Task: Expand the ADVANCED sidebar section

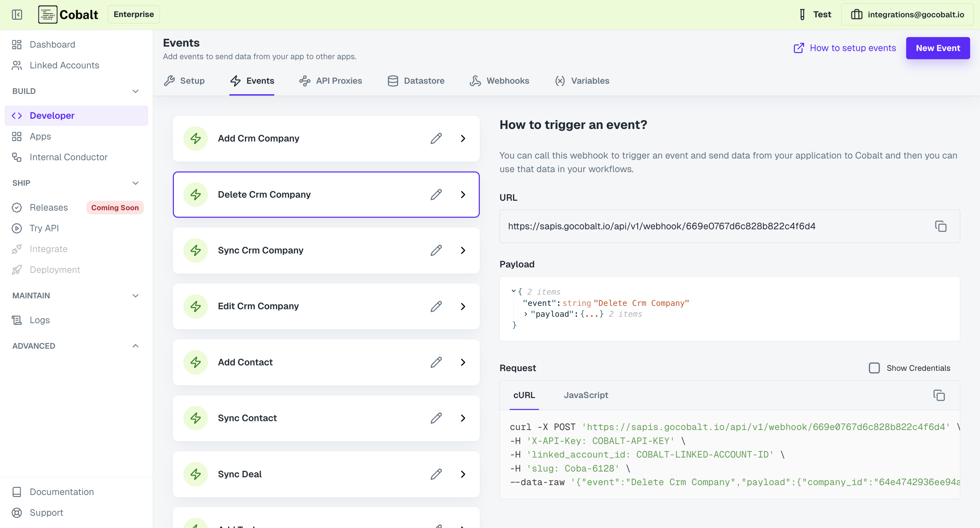Action: (x=135, y=346)
